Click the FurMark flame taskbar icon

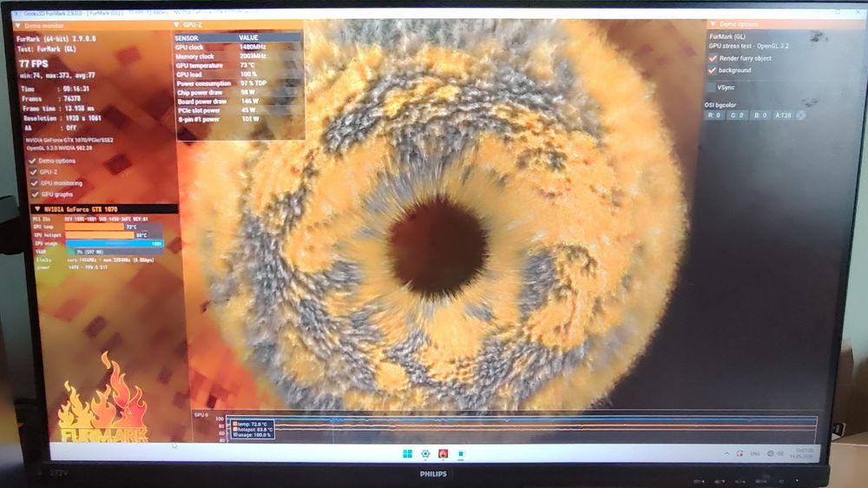(x=443, y=453)
